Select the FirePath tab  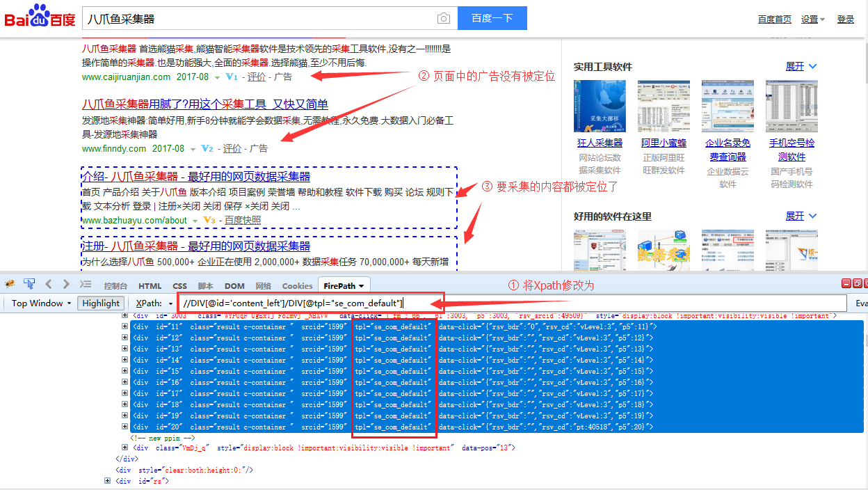coord(344,285)
